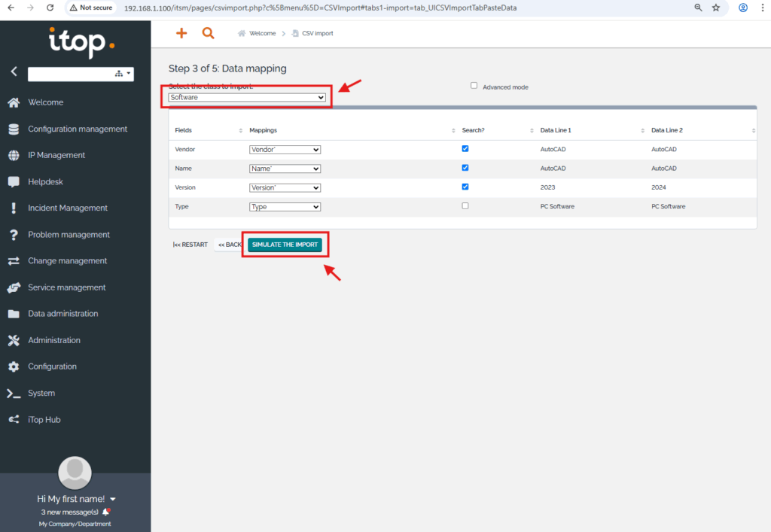Click the IP Management globe icon
The image size is (771, 532).
[14, 155]
